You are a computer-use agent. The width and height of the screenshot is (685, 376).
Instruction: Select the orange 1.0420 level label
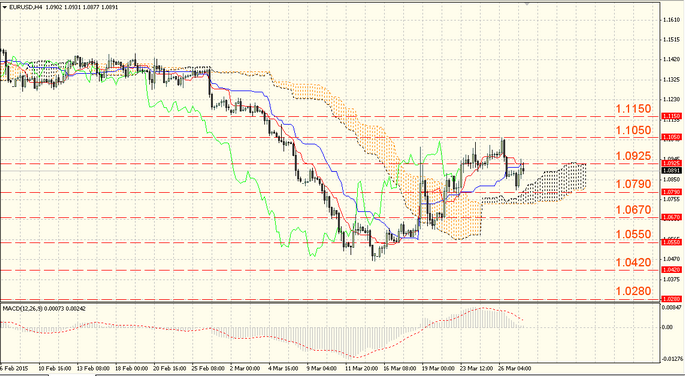pos(633,262)
